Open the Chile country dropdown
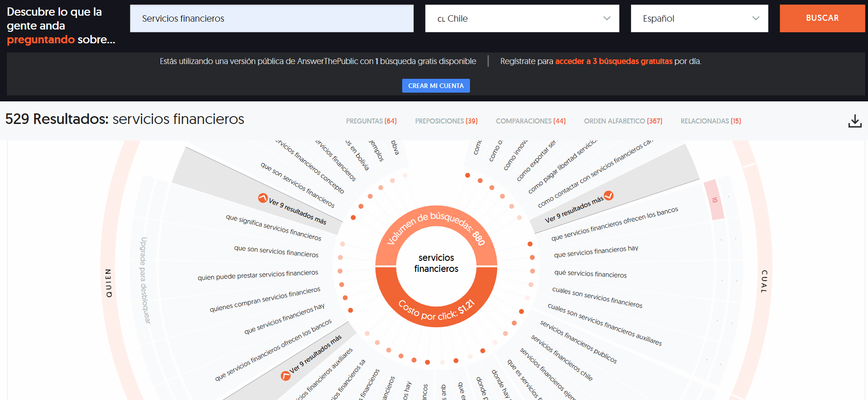Image resolution: width=868 pixels, height=400 pixels. 522,18
